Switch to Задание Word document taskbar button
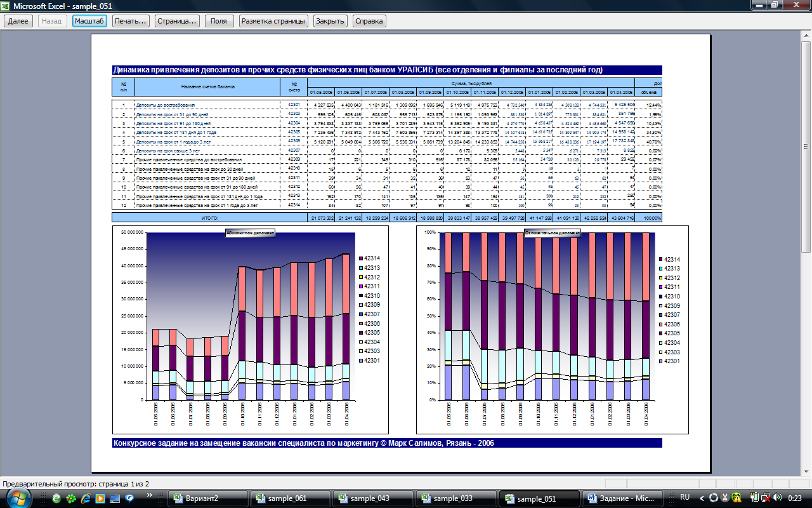This screenshot has width=812, height=508. pos(622,498)
